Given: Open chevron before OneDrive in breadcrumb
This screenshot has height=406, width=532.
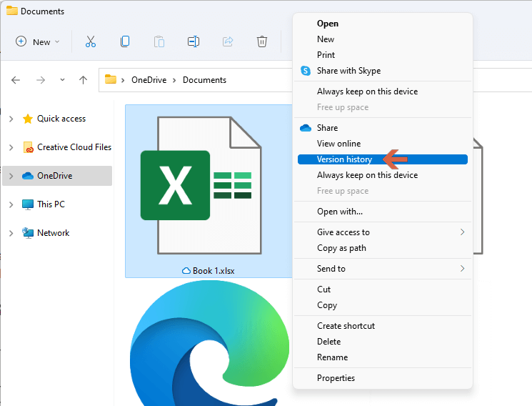Looking at the screenshot, I should [x=123, y=80].
